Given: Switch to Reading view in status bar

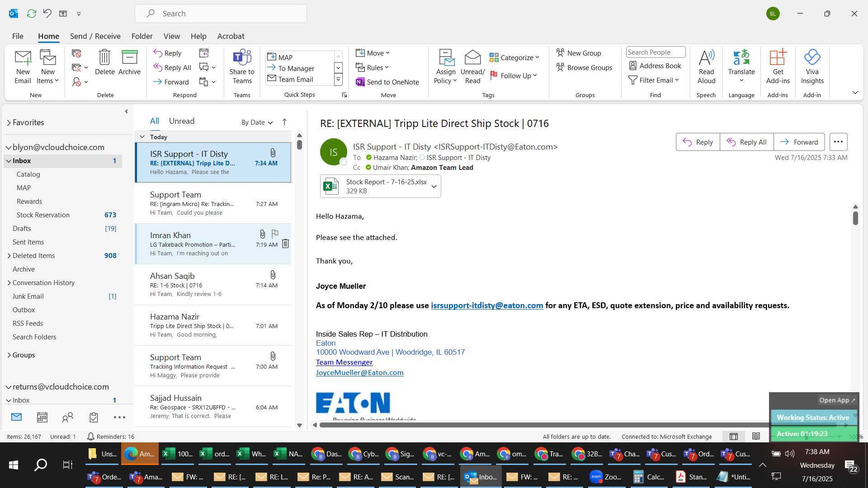Looking at the screenshot, I should click(x=756, y=436).
